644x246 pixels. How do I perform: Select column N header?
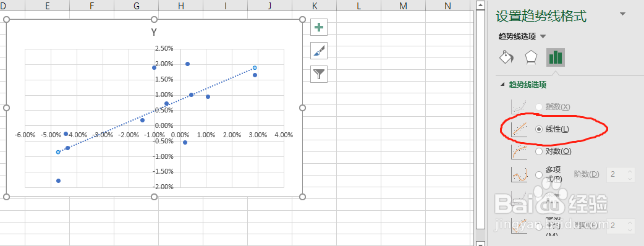tap(447, 6)
